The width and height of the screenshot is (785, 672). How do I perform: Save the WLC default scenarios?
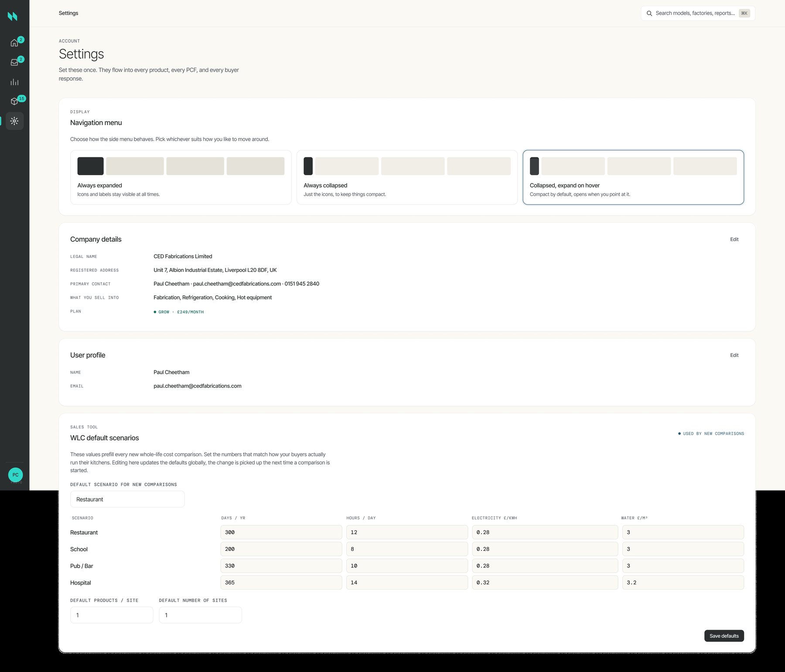(x=724, y=636)
